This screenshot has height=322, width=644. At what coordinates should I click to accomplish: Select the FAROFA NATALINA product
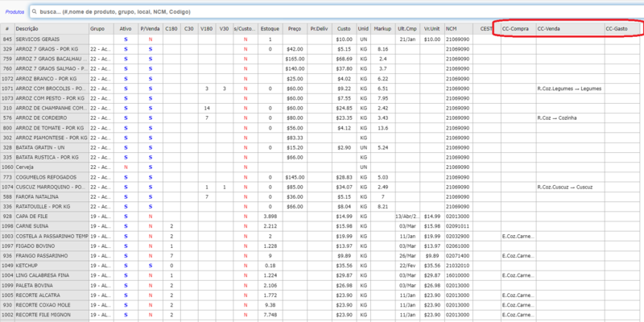click(x=52, y=197)
